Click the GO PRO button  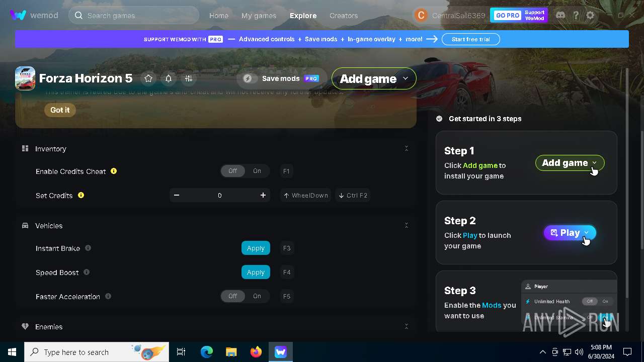tap(507, 15)
